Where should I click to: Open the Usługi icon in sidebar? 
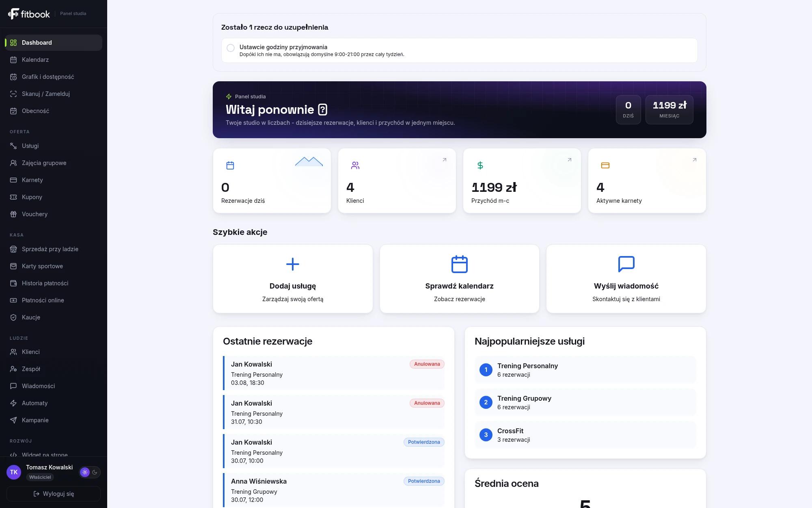[x=13, y=146]
